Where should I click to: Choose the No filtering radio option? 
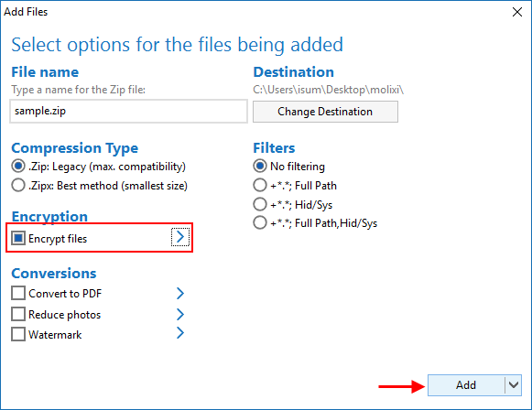(260, 167)
